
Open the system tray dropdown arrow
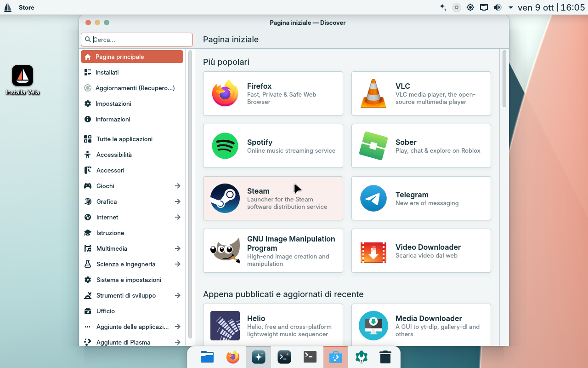click(x=511, y=8)
